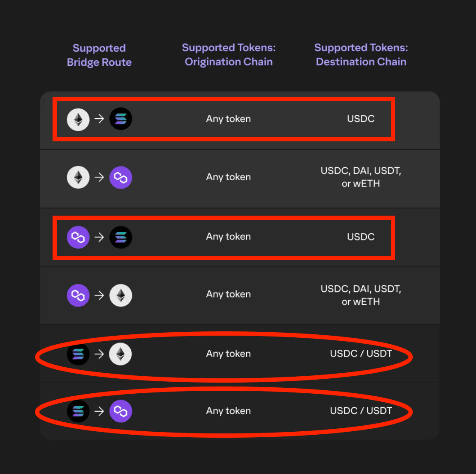Click the Origination Chain column header

[229, 55]
